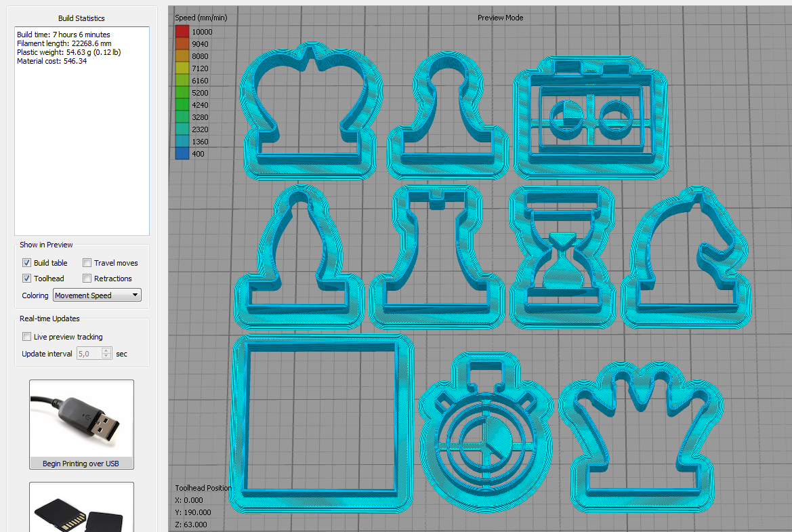This screenshot has height=532, width=792.
Task: Click the Preview Mode label
Action: tap(500, 18)
